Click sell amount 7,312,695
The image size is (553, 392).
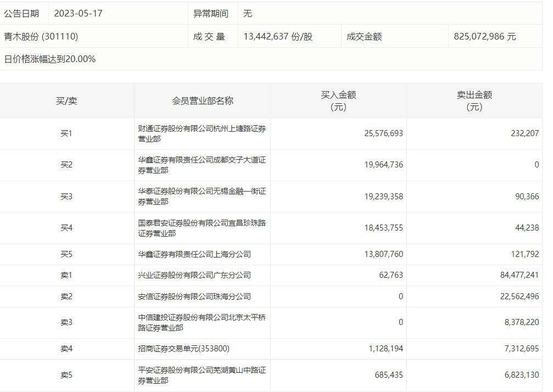point(522,349)
